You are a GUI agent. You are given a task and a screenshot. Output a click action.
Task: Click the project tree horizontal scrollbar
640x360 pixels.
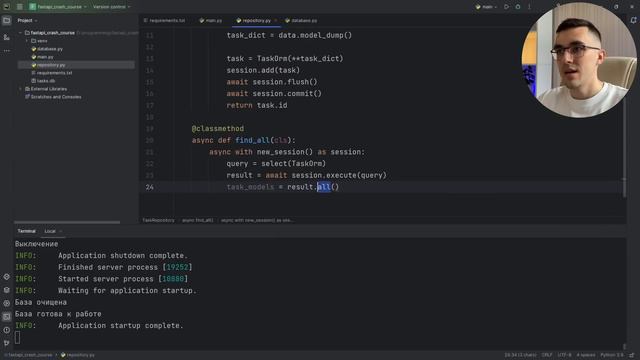[x=67, y=222]
